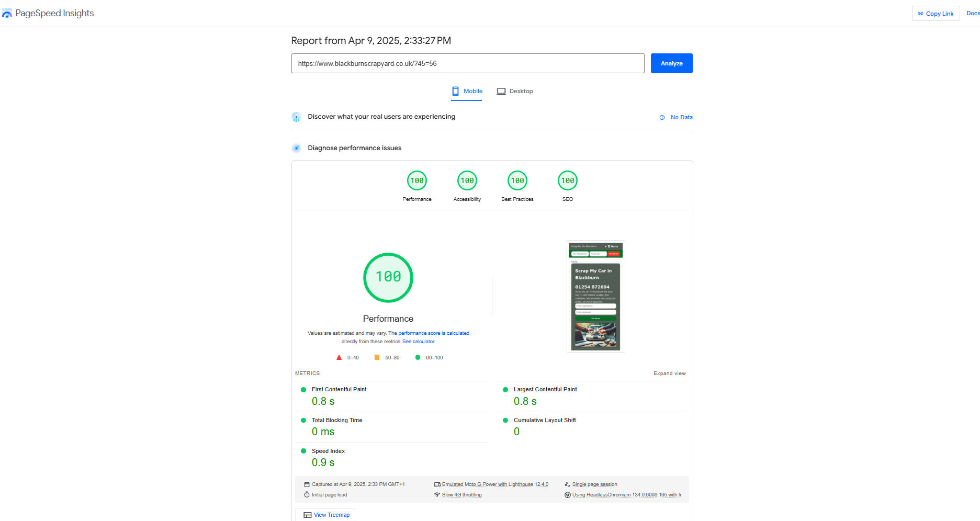Click the Largest Contentful Paint metric label
The height and width of the screenshot is (521, 980).
[x=545, y=390]
